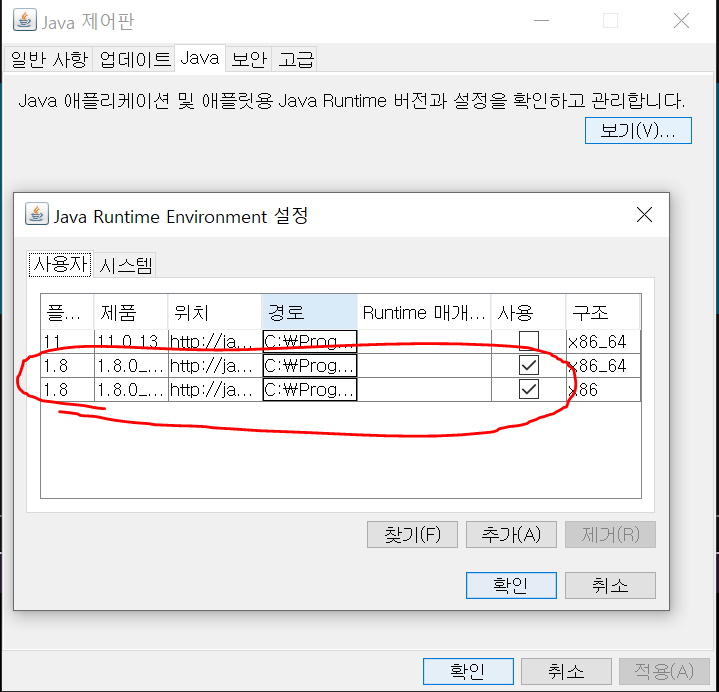Screen dimensions: 719x692
Task: Click the Java icon in Runtime Environment 설정 title
Action: tap(37, 214)
